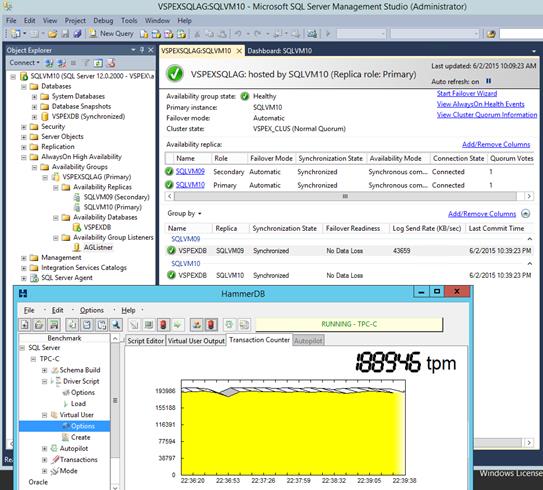
Task: Click the HammerDB search magnifier icon
Action: click(116, 325)
